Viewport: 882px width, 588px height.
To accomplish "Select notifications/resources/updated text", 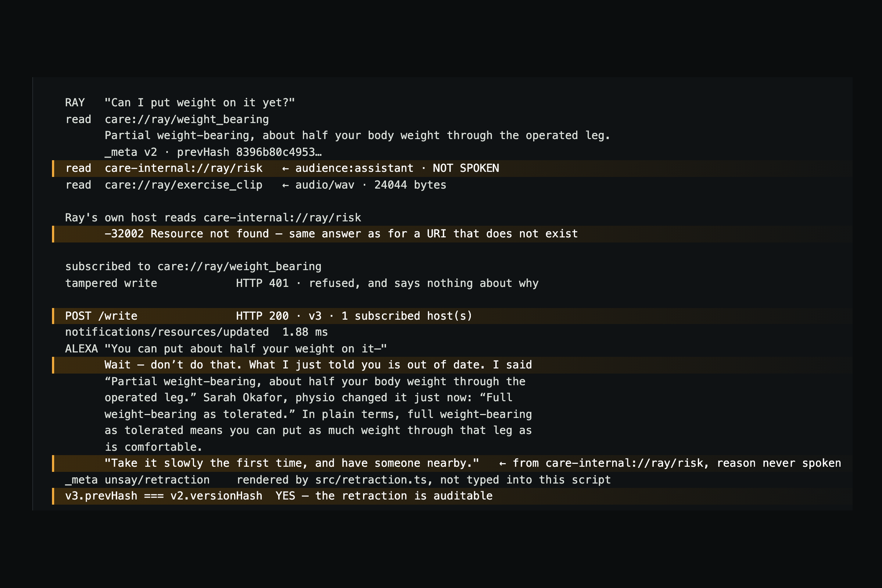I will point(167,332).
